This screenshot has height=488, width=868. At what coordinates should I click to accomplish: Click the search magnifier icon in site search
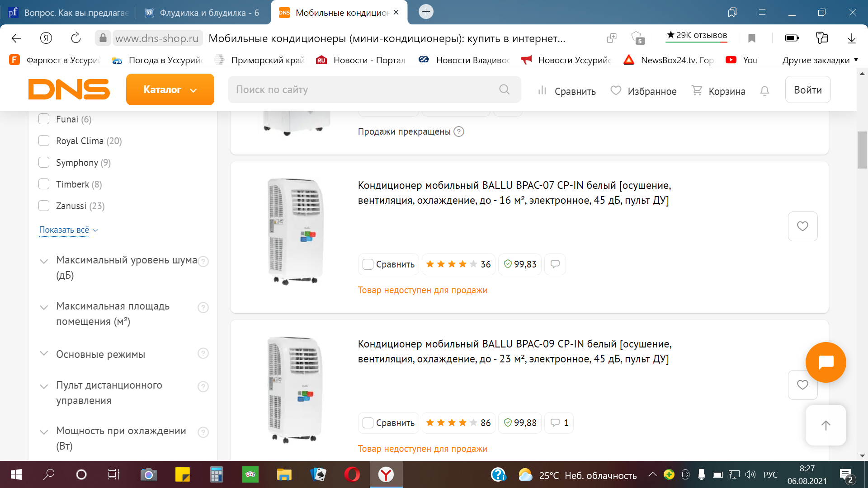505,89
